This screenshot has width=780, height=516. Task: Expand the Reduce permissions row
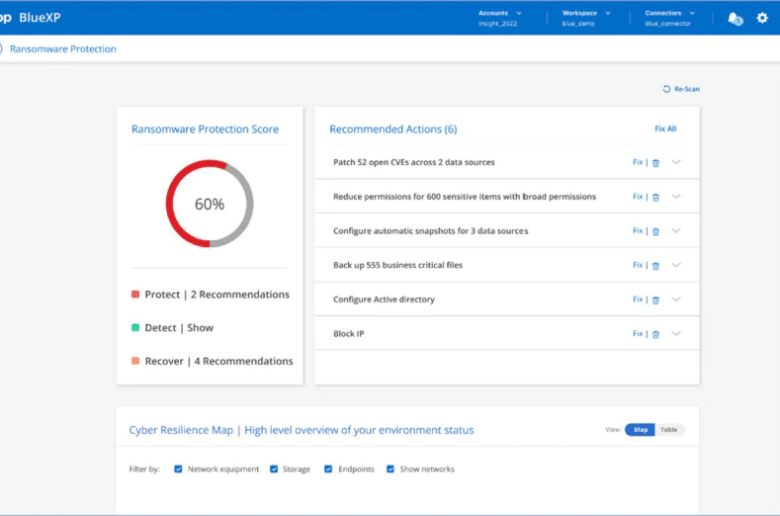coord(676,196)
